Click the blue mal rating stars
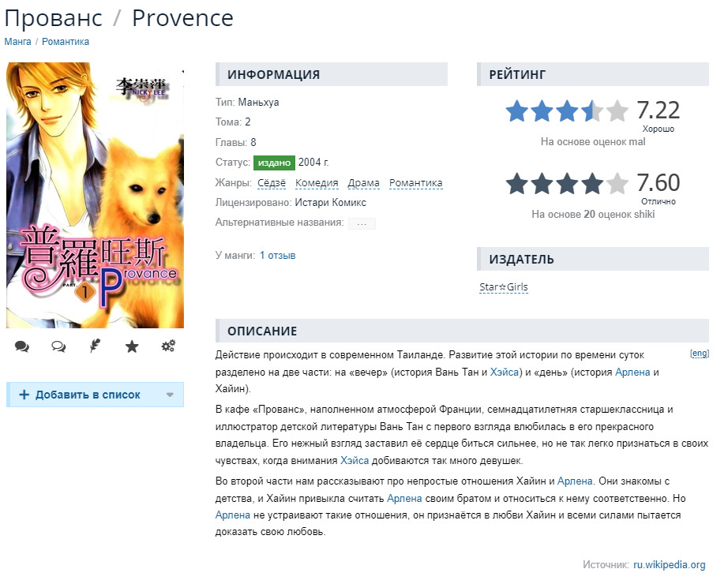 tap(566, 111)
